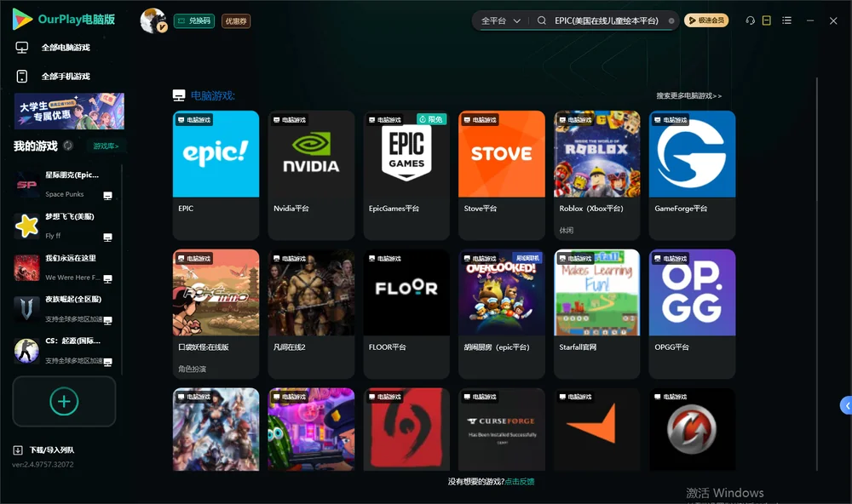Click the 点击反馈 feedback link

click(520, 481)
